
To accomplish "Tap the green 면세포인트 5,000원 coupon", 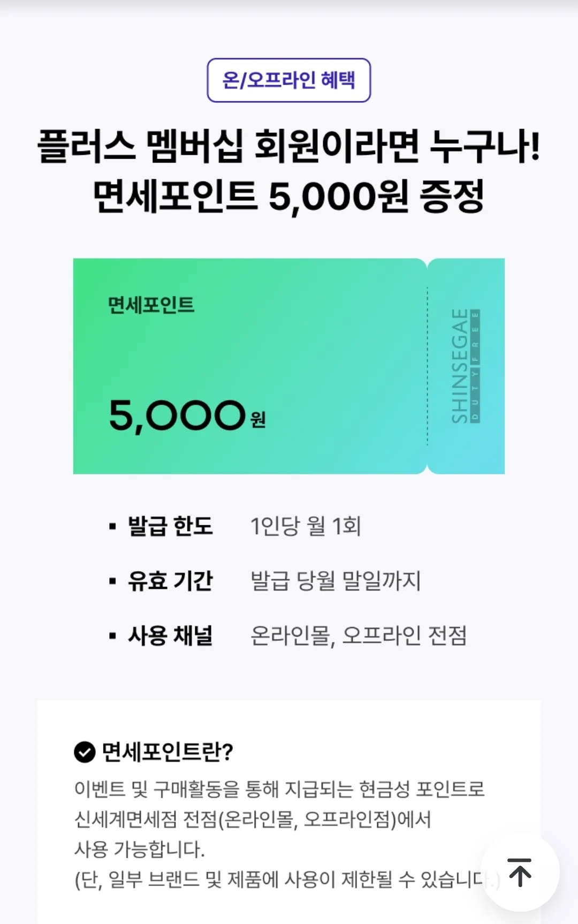I will [x=289, y=366].
